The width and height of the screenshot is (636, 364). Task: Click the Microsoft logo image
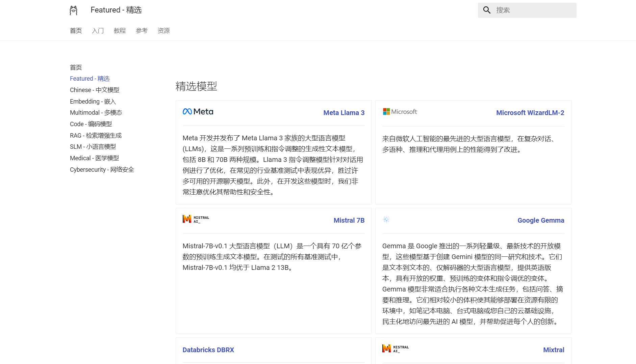[400, 112]
